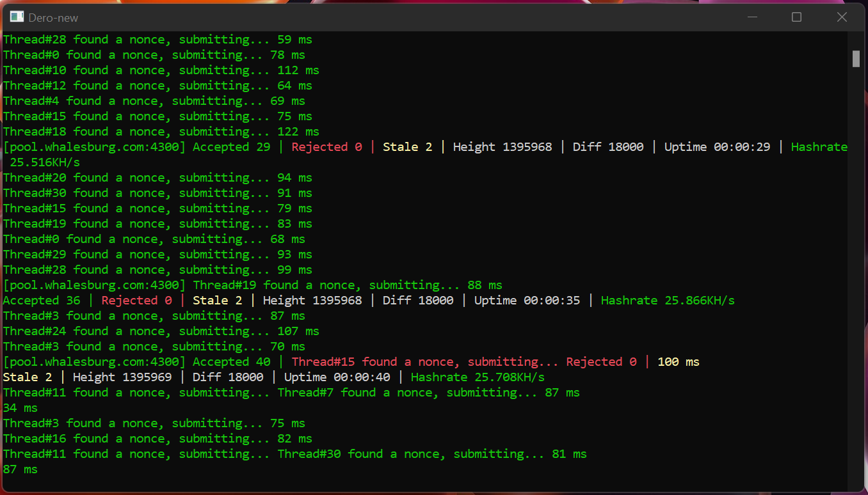Click the red Thread#15 nonce text
Image resolution: width=868 pixels, height=495 pixels.
tap(425, 362)
